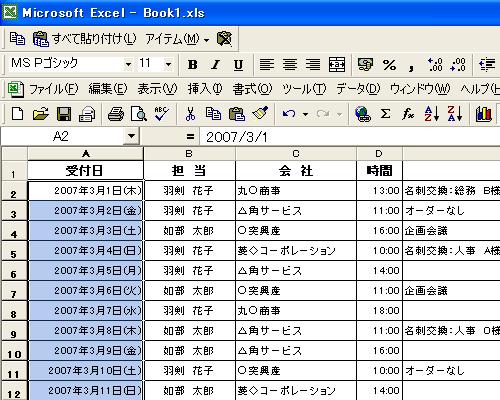Select column C header
500x400 pixels.
point(296,154)
